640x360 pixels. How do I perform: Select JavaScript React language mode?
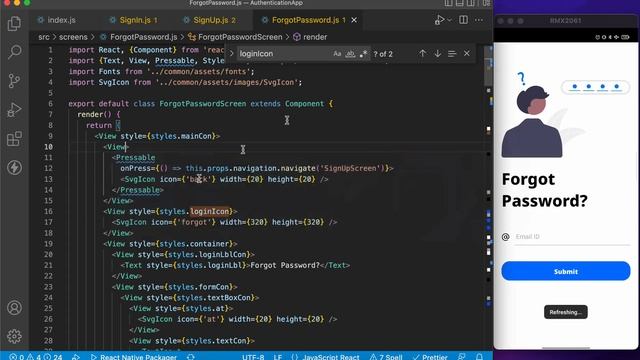(331, 357)
